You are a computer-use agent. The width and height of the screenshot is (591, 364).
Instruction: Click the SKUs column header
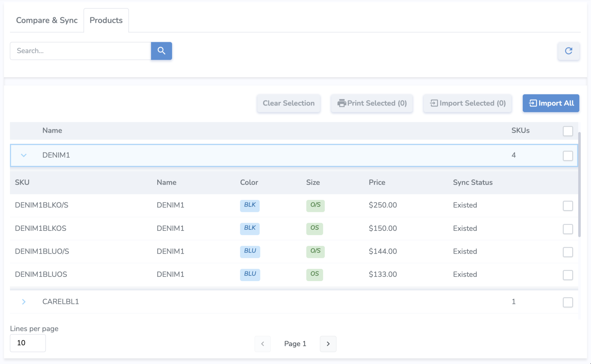pos(520,131)
